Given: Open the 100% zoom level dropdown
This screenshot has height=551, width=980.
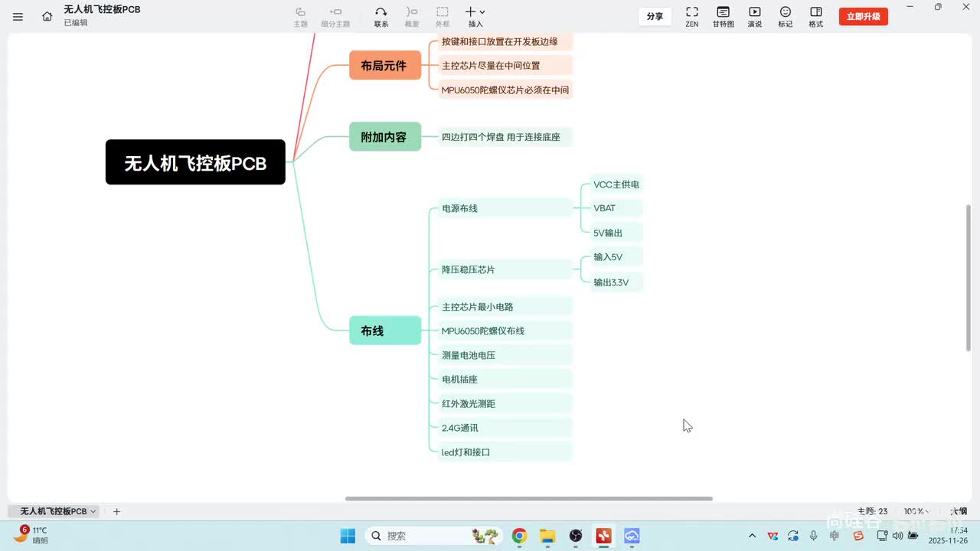Looking at the screenshot, I should tap(917, 511).
